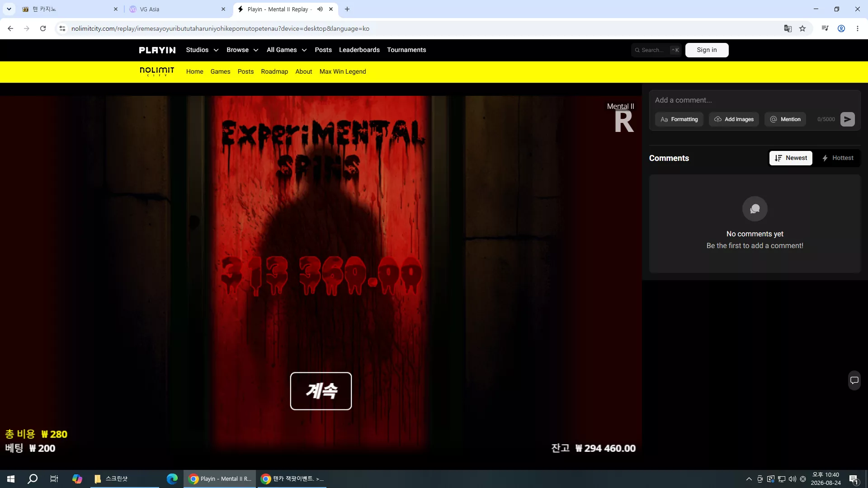Reload the page
The height and width of the screenshot is (488, 868).
point(43,28)
